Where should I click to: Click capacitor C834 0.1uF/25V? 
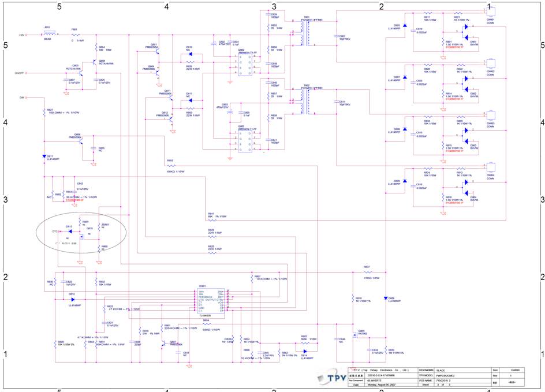369,350
